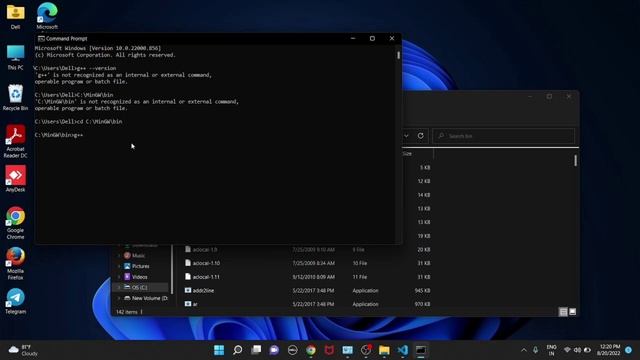Screen dimensions: 640x360
Task: Click the Command Prompt title bar icon
Action: click(x=41, y=38)
